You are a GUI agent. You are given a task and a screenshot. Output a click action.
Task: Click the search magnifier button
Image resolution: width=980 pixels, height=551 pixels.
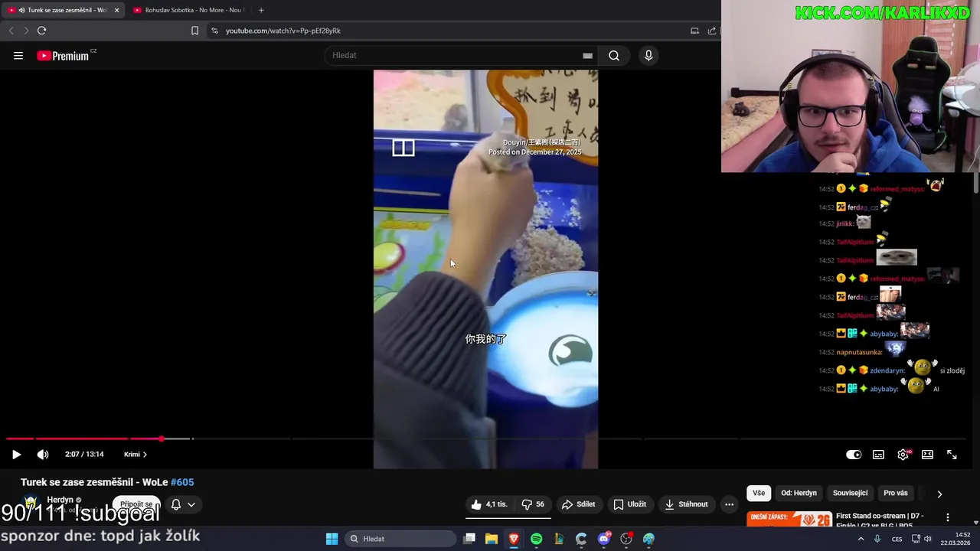pyautogui.click(x=614, y=55)
